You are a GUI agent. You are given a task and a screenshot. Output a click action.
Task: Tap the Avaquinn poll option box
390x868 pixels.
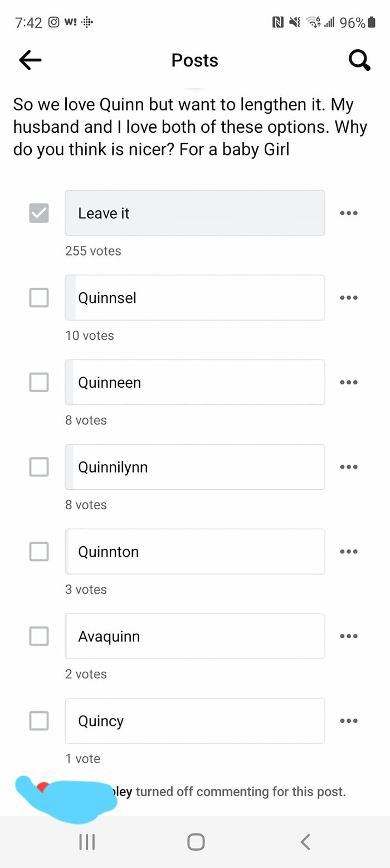click(194, 636)
